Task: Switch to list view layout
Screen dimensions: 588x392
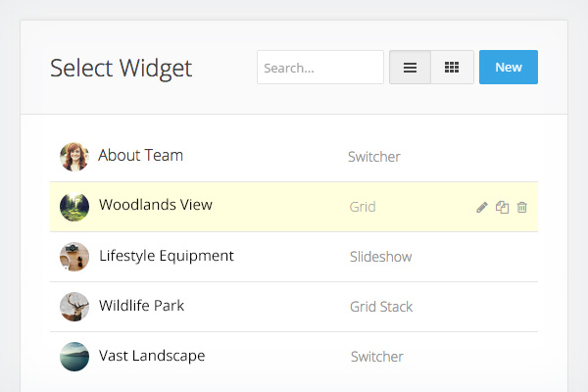Action: pos(410,68)
